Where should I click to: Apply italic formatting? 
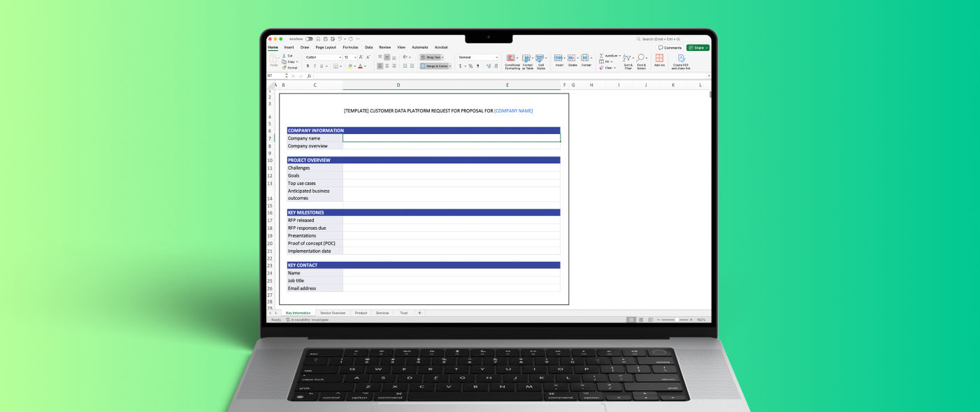click(x=315, y=65)
